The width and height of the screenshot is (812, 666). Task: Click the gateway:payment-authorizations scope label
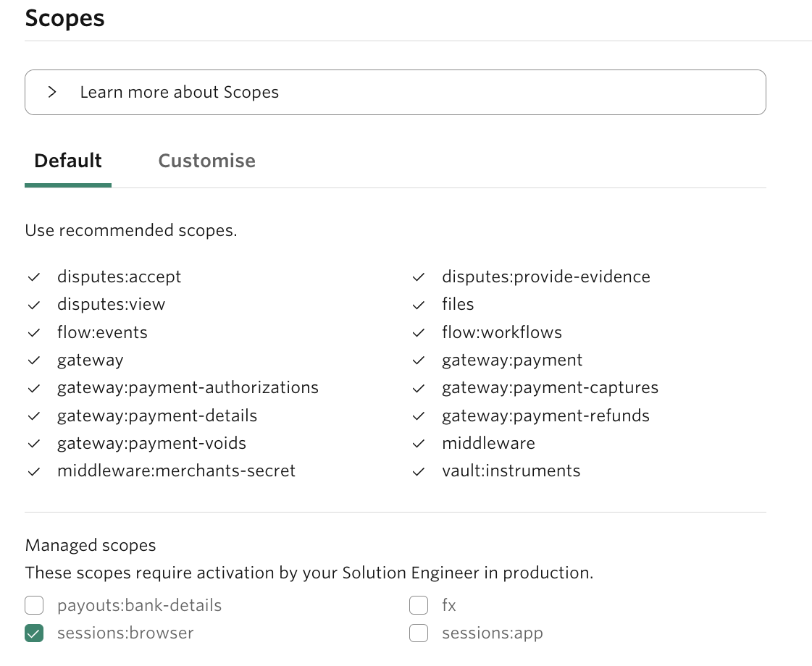[x=188, y=388]
